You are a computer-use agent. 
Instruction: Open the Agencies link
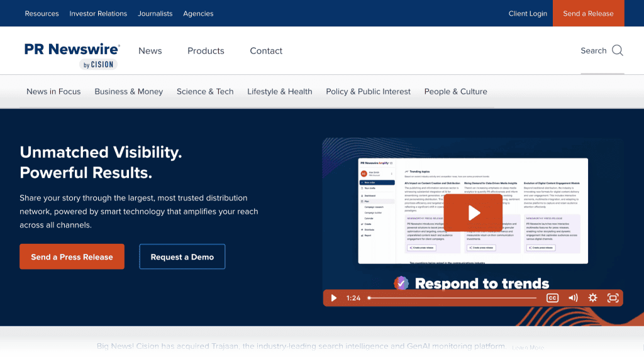(198, 14)
